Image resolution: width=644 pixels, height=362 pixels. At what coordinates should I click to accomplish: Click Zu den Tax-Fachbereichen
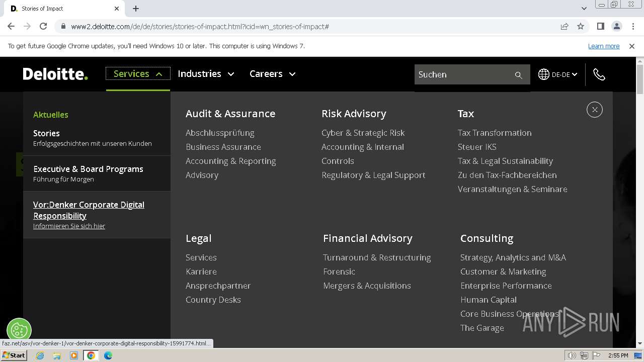tap(507, 175)
